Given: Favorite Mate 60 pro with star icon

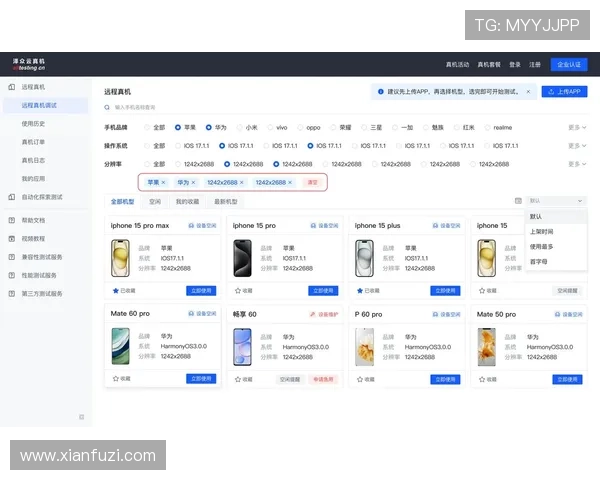Looking at the screenshot, I should coord(116,379).
